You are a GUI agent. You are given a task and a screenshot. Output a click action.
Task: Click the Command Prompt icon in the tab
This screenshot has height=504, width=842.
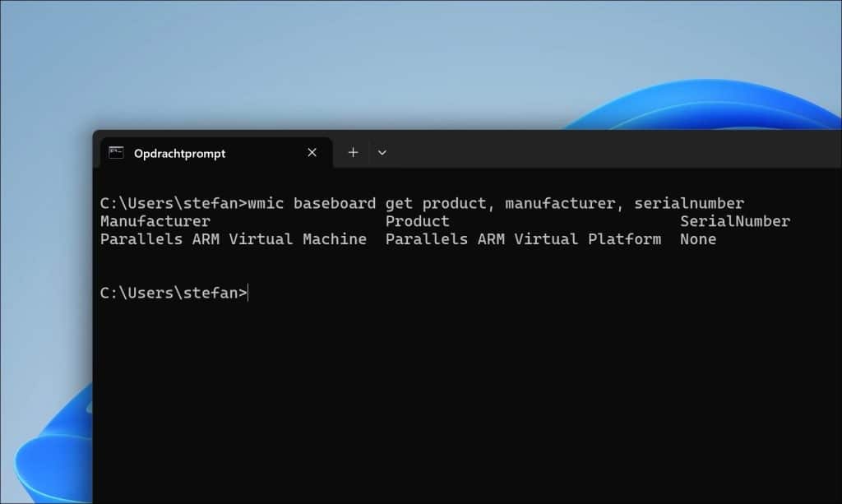click(116, 153)
